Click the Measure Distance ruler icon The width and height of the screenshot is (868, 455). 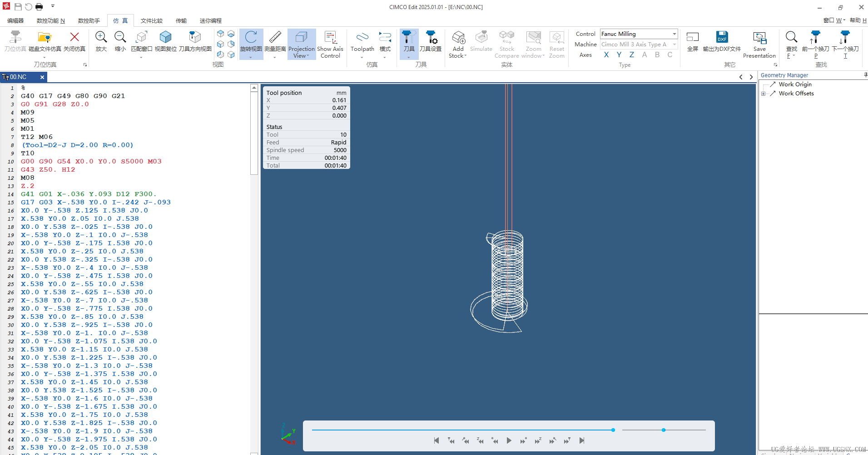pos(275,38)
